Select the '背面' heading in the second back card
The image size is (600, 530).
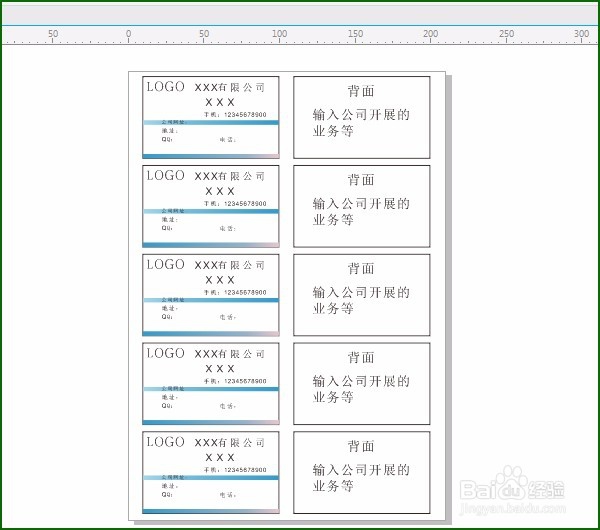pyautogui.click(x=361, y=180)
